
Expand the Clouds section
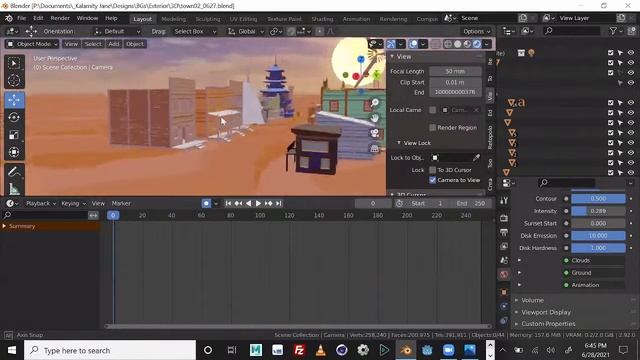pyautogui.click(x=519, y=260)
